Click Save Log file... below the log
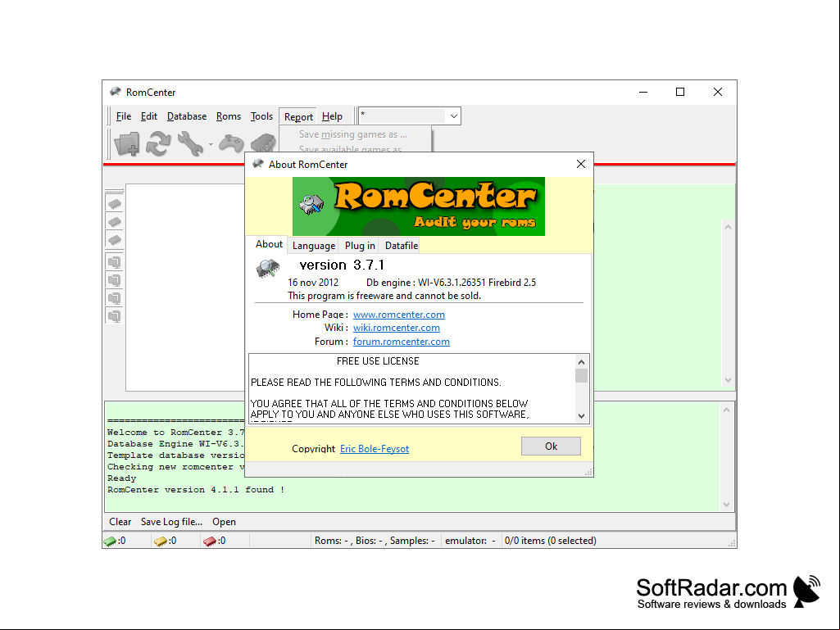The height and width of the screenshot is (630, 840). 171,522
